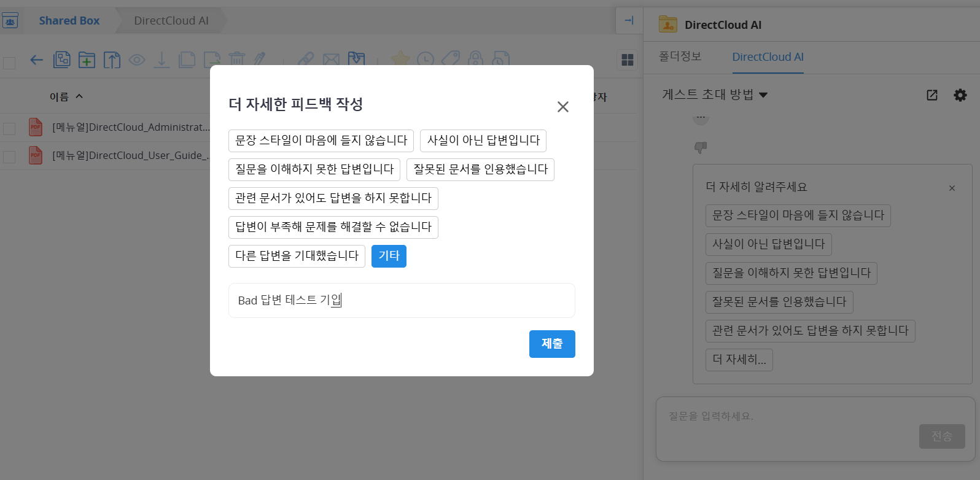Close the detailed feedback dialog
This screenshot has width=980, height=480.
pyautogui.click(x=562, y=107)
